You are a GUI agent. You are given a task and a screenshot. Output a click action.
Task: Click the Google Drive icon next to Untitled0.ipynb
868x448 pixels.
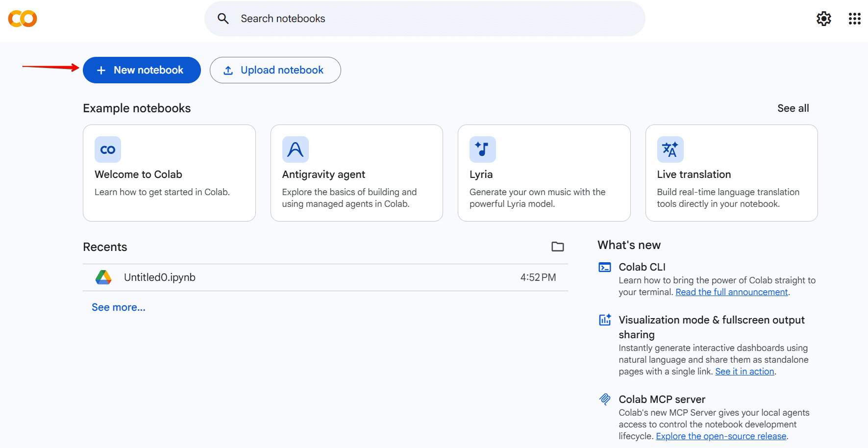click(103, 277)
